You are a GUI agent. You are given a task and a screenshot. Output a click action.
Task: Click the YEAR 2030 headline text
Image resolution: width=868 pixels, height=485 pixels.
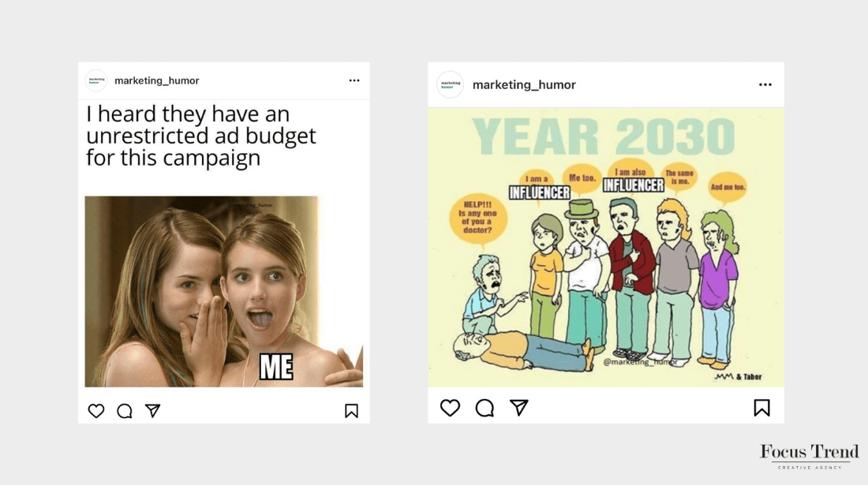(603, 136)
